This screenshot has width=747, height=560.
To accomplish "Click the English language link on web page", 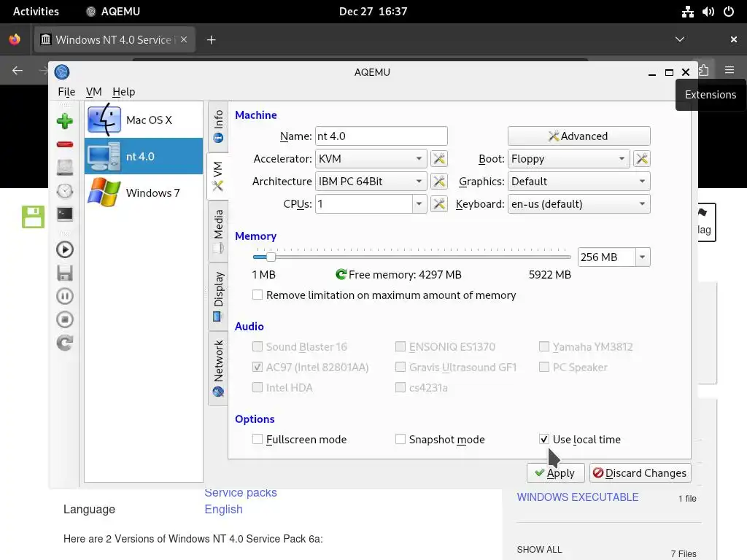I will pos(223,509).
